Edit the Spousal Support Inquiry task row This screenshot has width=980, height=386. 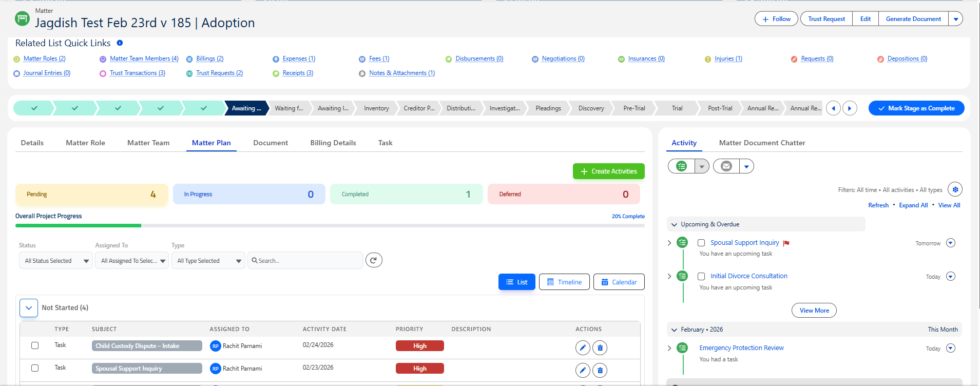(583, 370)
